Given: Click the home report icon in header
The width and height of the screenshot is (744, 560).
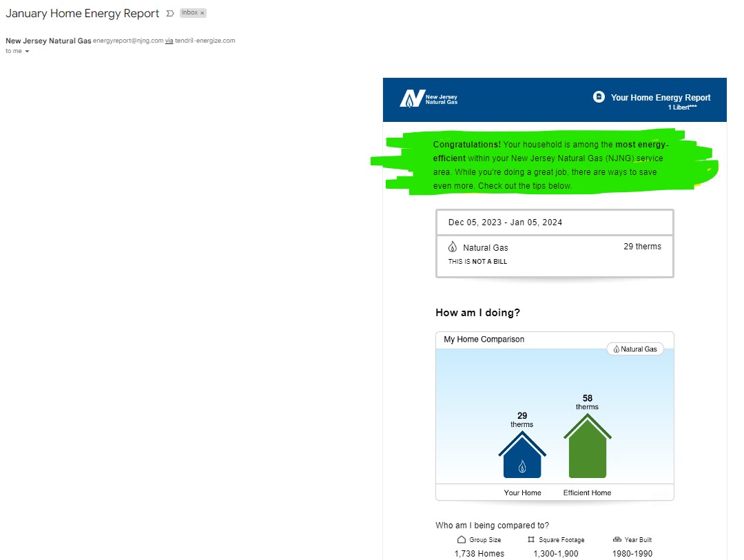Looking at the screenshot, I should (x=599, y=97).
